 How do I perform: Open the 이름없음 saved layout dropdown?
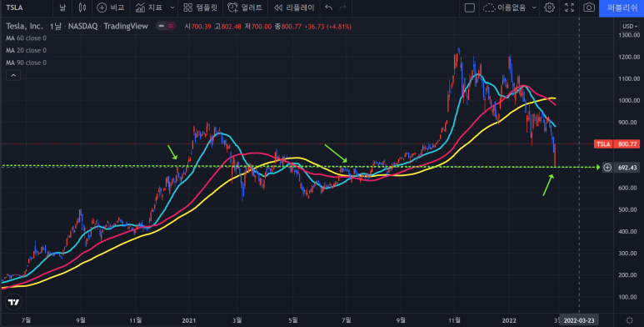pos(510,8)
